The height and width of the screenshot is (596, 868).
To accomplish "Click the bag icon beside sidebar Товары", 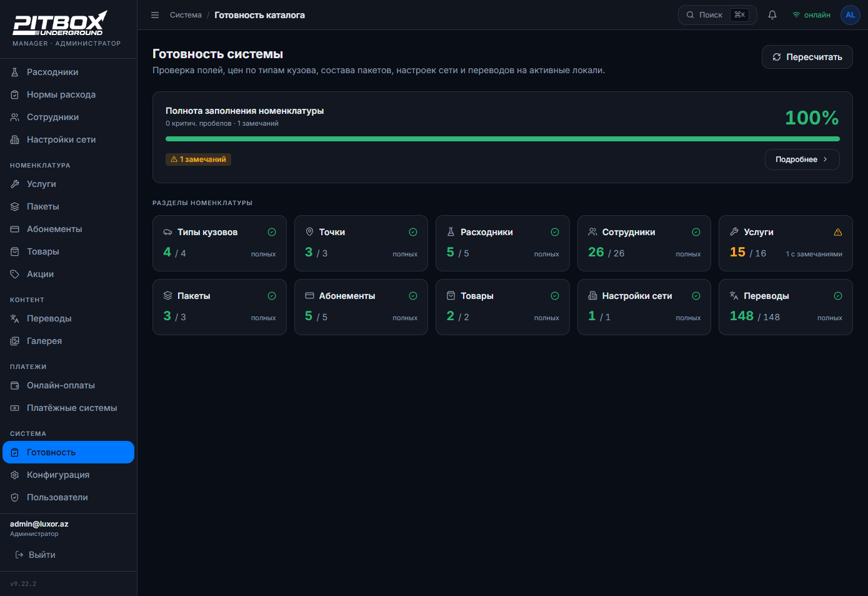I will tap(15, 251).
